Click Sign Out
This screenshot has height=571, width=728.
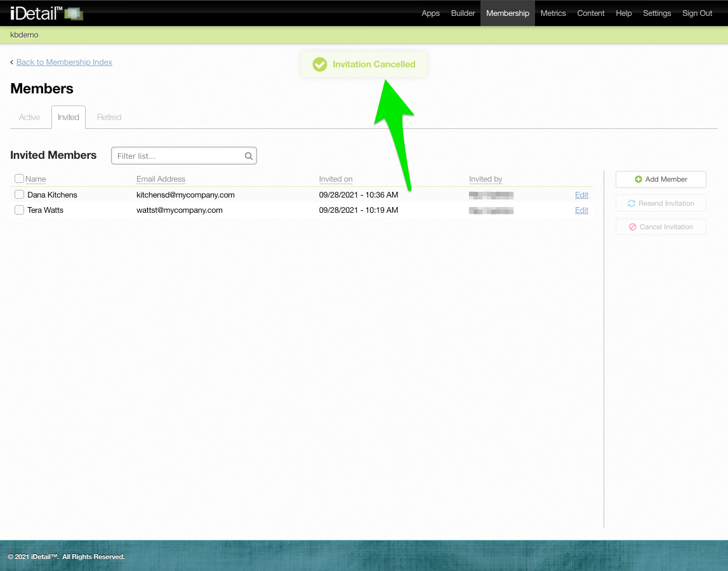click(697, 13)
